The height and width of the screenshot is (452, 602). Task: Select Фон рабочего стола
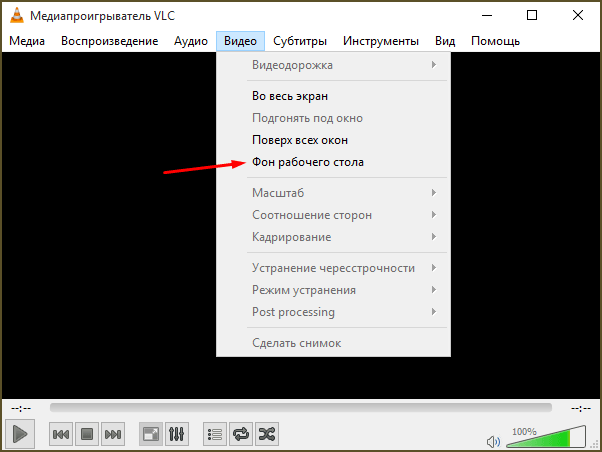[333, 162]
